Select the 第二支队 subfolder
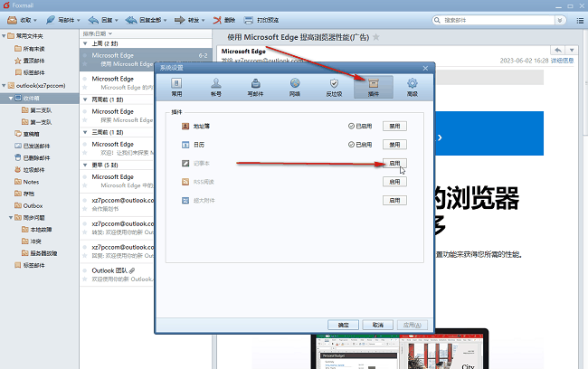 coord(37,110)
